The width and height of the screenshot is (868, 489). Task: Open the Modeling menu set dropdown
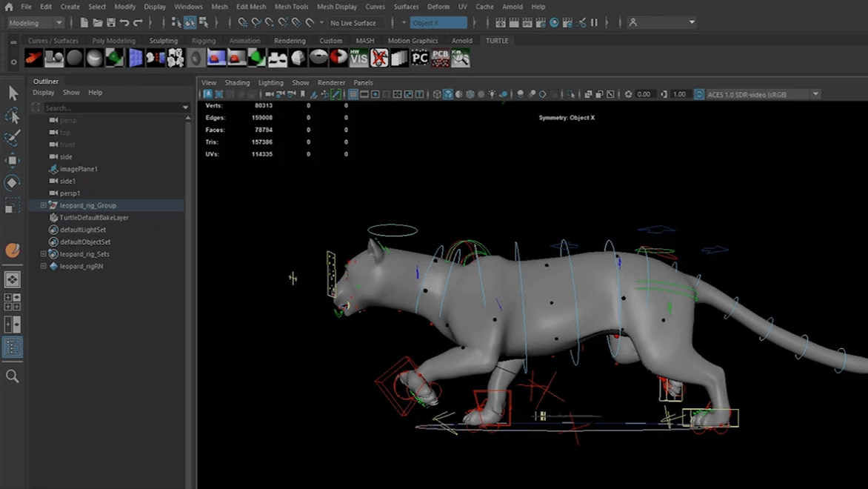click(34, 23)
